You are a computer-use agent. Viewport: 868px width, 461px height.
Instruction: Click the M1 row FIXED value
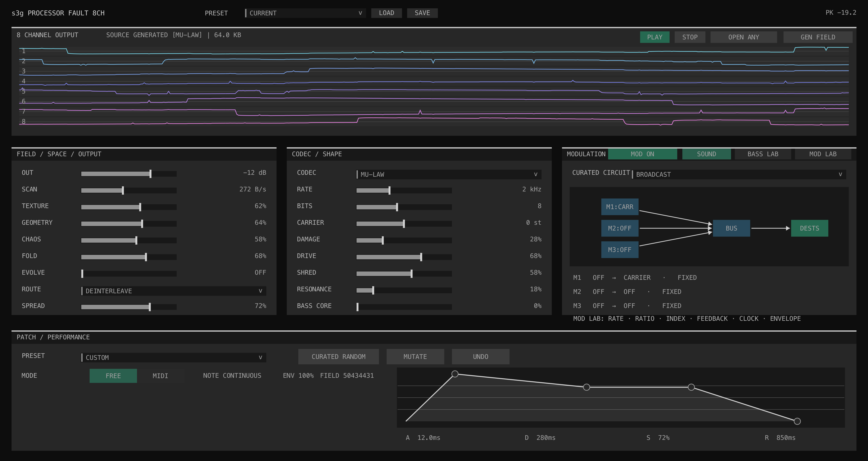click(687, 278)
